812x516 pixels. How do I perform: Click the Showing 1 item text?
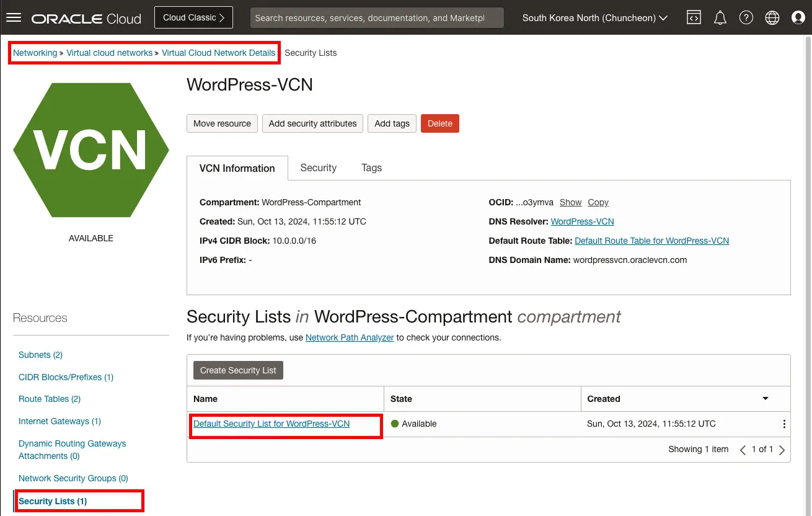click(699, 449)
